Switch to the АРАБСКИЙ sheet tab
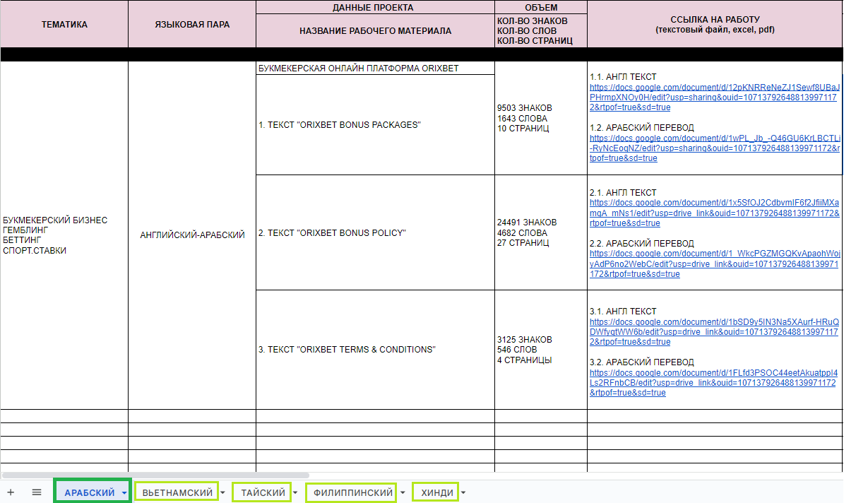 (90, 492)
